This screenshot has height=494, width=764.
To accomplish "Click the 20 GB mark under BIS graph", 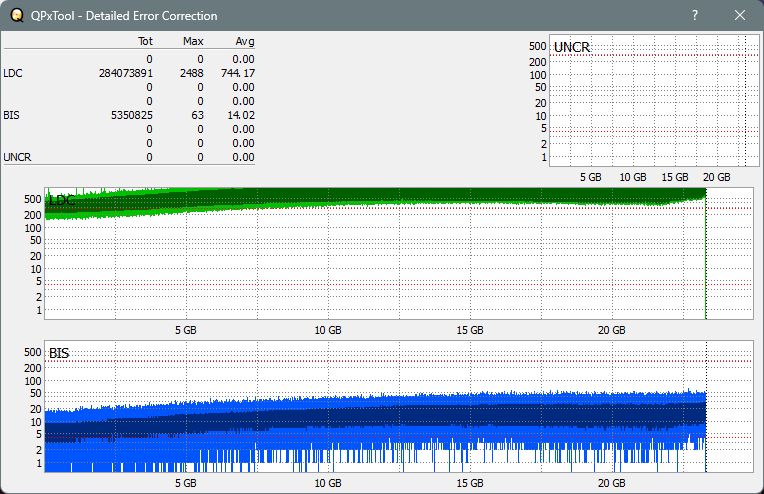I will [x=611, y=483].
